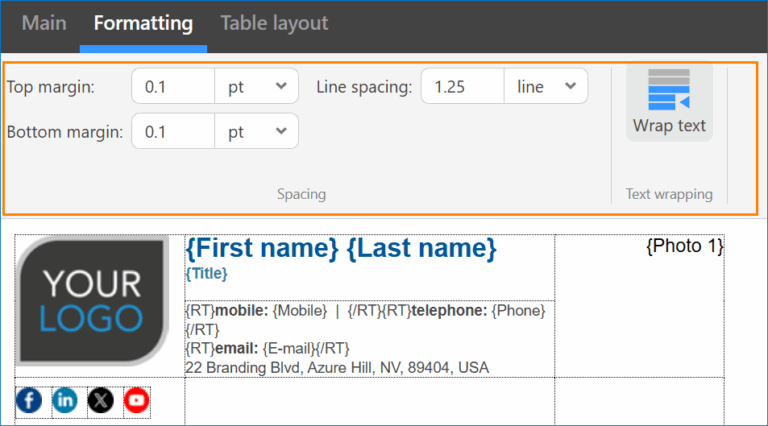The image size is (768, 426).
Task: Click the Wrap text button
Action: 669,102
